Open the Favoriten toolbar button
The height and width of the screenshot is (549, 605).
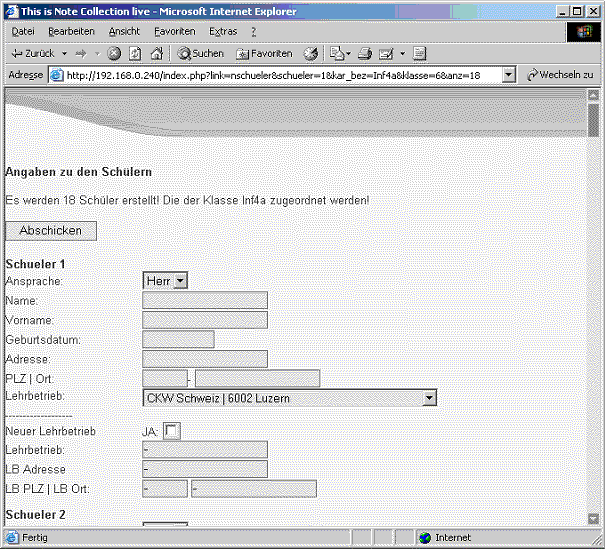point(264,53)
